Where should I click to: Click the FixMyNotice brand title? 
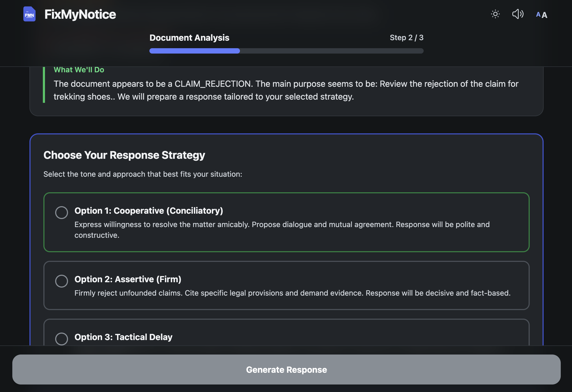point(80,14)
